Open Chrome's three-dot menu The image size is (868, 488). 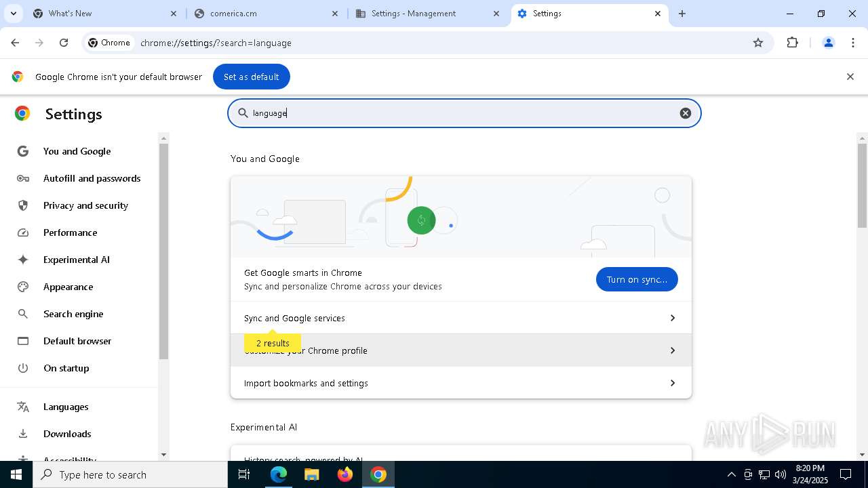[853, 43]
